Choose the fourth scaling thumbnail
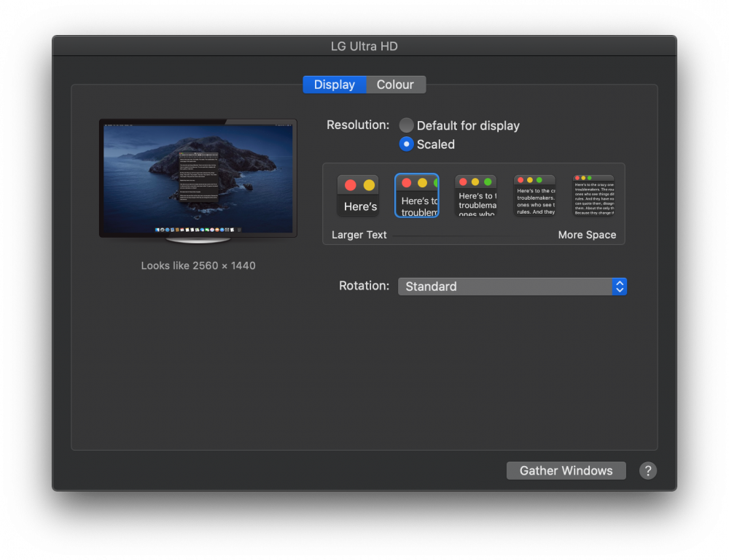 pyautogui.click(x=534, y=195)
